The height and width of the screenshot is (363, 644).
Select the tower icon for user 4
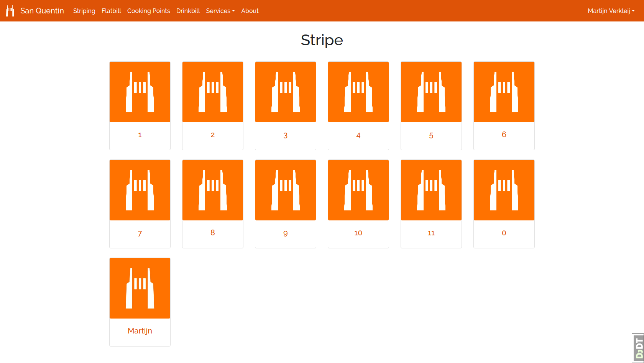[x=358, y=92]
